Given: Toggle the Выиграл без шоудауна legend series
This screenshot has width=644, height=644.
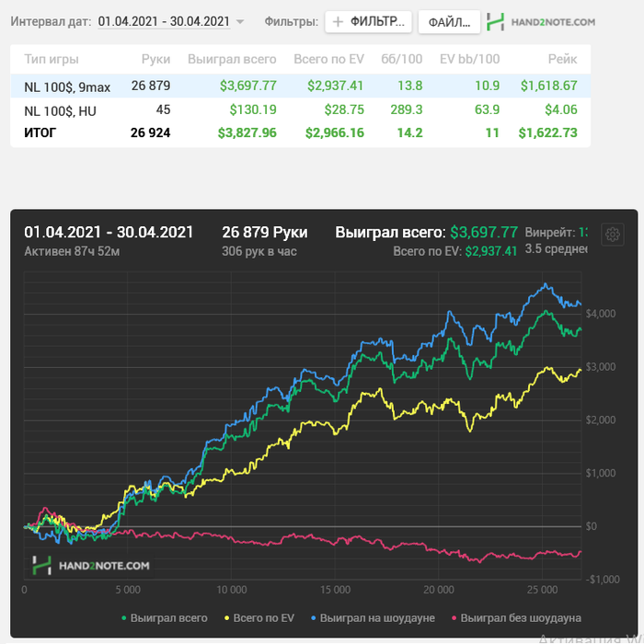Looking at the screenshot, I should (516, 617).
